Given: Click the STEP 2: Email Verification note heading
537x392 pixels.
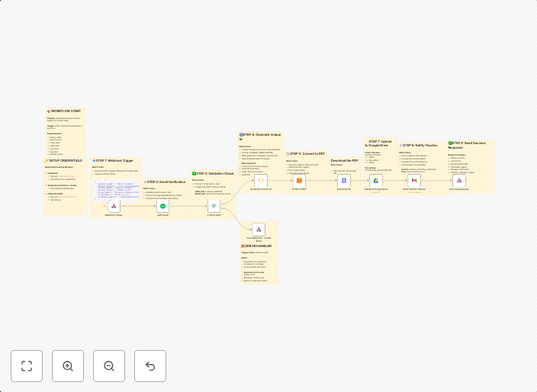Looking at the screenshot, I should [165, 182].
